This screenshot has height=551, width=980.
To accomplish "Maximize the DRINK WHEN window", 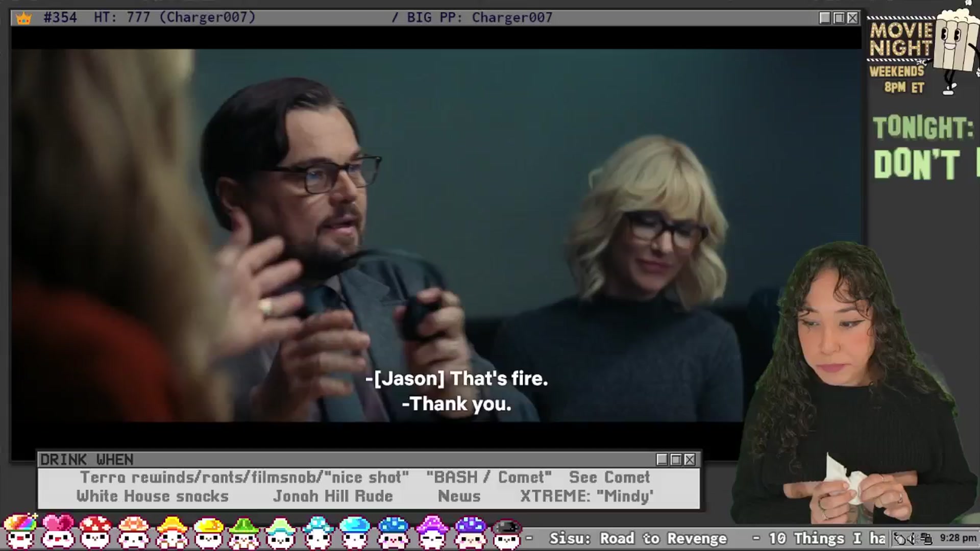I will click(x=676, y=460).
